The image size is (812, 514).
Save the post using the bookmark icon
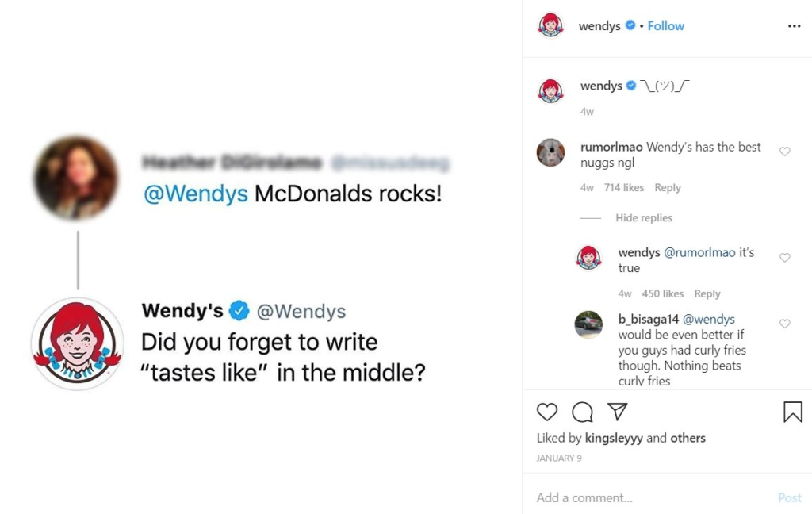coord(792,412)
